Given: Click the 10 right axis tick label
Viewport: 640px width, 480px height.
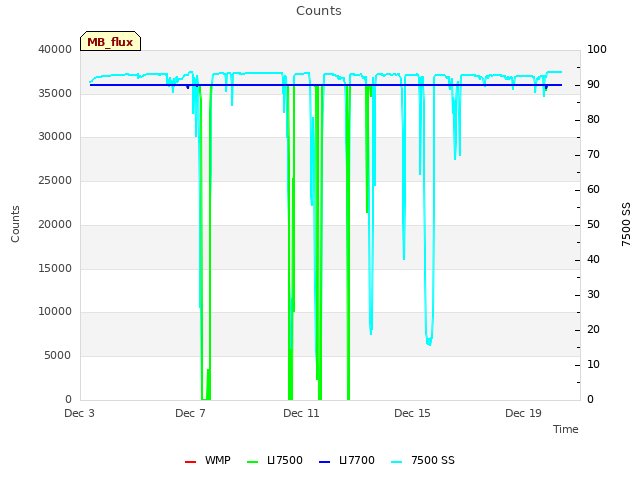Looking at the screenshot, I should coord(593,364).
